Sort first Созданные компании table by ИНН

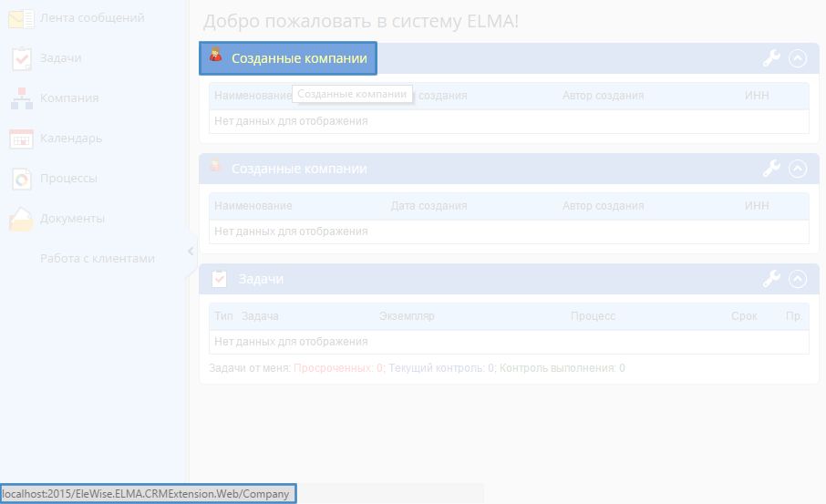click(x=757, y=96)
